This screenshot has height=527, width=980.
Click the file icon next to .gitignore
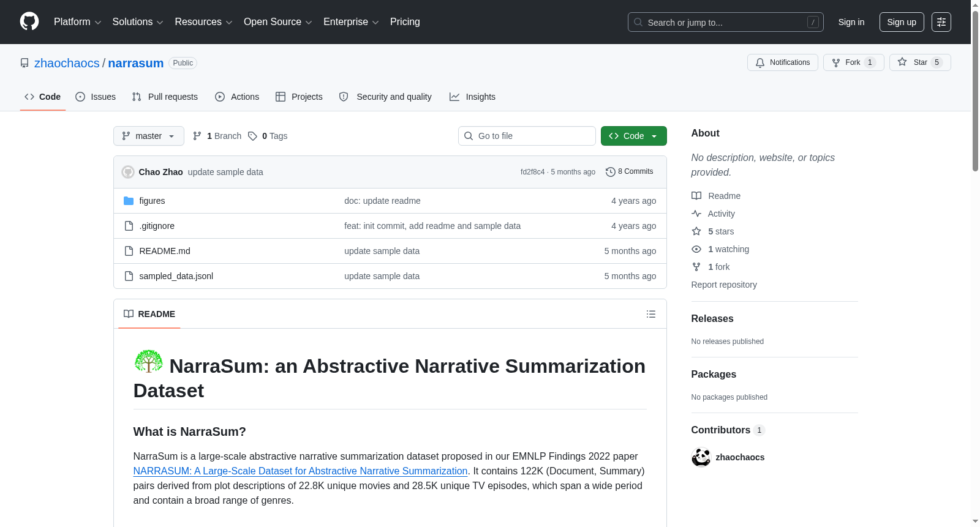[129, 226]
